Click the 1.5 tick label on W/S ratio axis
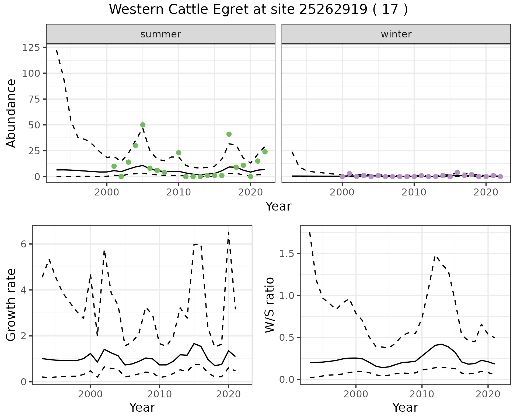The image size is (517, 420). coord(286,254)
